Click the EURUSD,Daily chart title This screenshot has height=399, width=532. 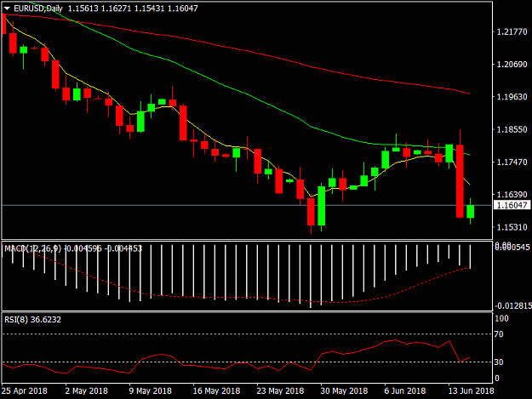point(38,9)
